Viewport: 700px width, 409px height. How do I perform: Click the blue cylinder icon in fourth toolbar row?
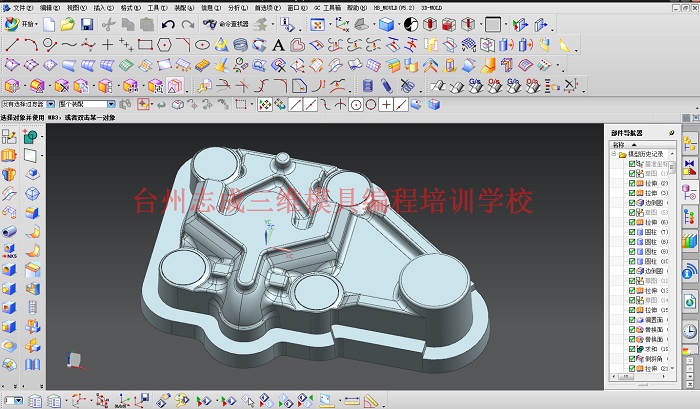pyautogui.click(x=367, y=85)
